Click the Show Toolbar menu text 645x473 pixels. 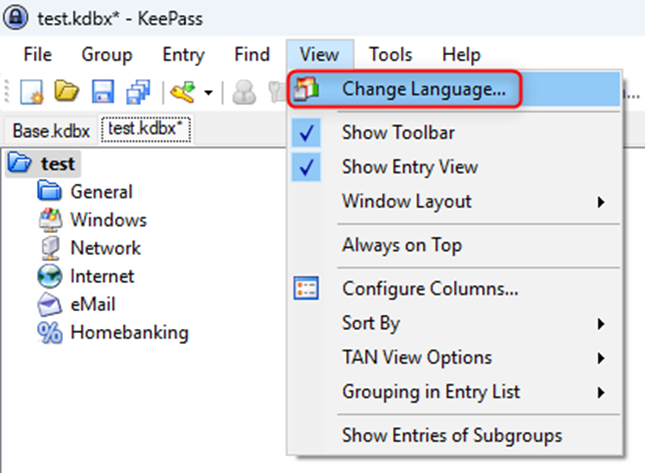[x=398, y=132]
